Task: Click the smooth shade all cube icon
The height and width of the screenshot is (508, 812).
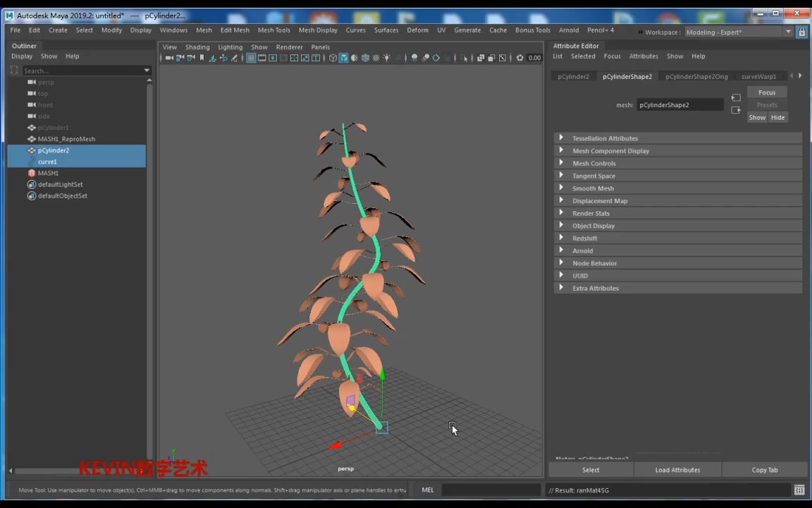Action: [x=343, y=59]
